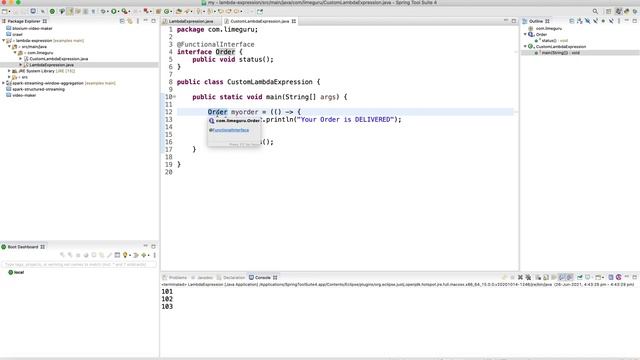Open Boot Dashboard view menu dots

click(x=154, y=255)
